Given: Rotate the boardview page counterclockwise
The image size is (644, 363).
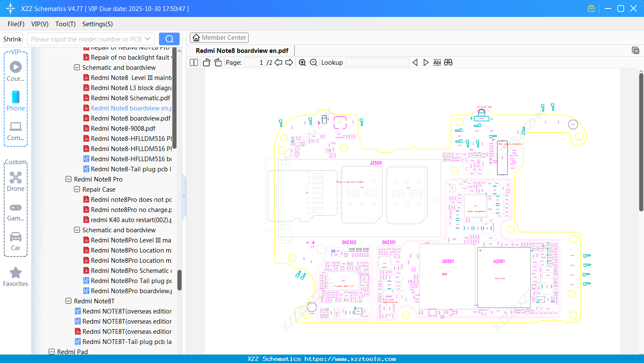Looking at the screenshot, I should pyautogui.click(x=206, y=62).
